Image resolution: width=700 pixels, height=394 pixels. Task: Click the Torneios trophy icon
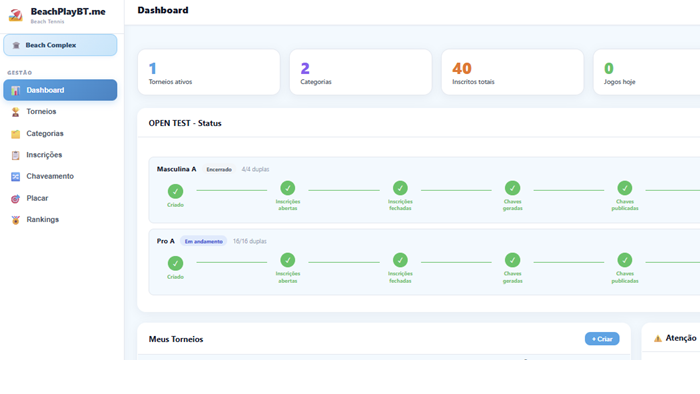click(16, 112)
